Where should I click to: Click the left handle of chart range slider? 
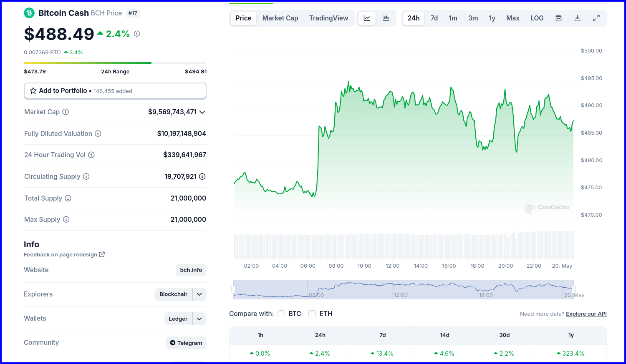(x=233, y=289)
